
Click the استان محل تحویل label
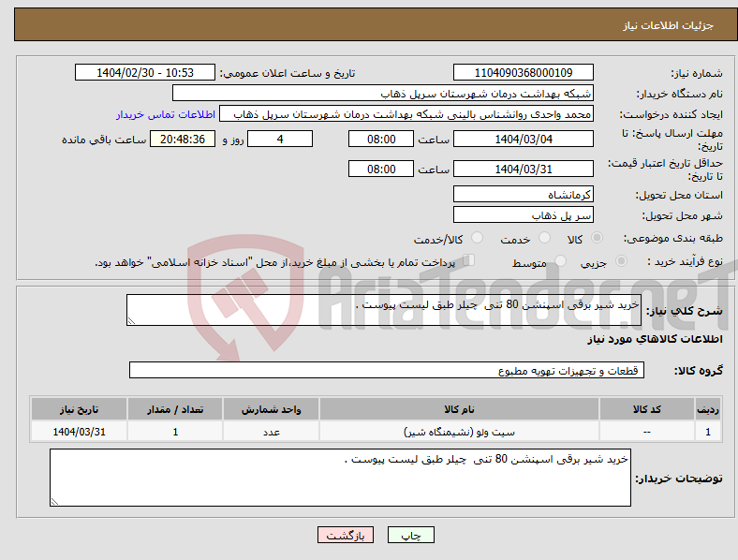click(679, 195)
